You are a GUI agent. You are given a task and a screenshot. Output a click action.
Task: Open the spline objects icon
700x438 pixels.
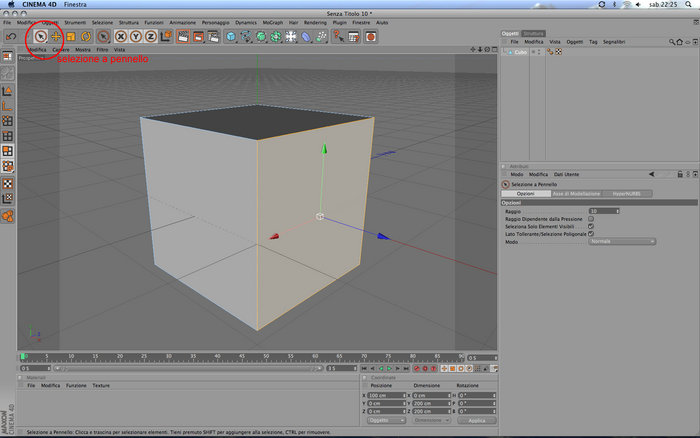pyautogui.click(x=246, y=36)
